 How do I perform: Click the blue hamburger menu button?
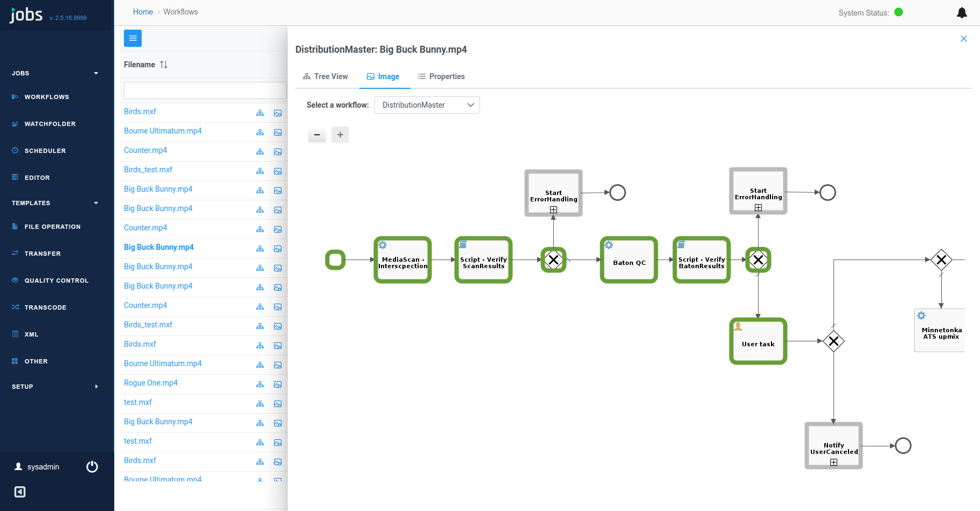(x=133, y=38)
